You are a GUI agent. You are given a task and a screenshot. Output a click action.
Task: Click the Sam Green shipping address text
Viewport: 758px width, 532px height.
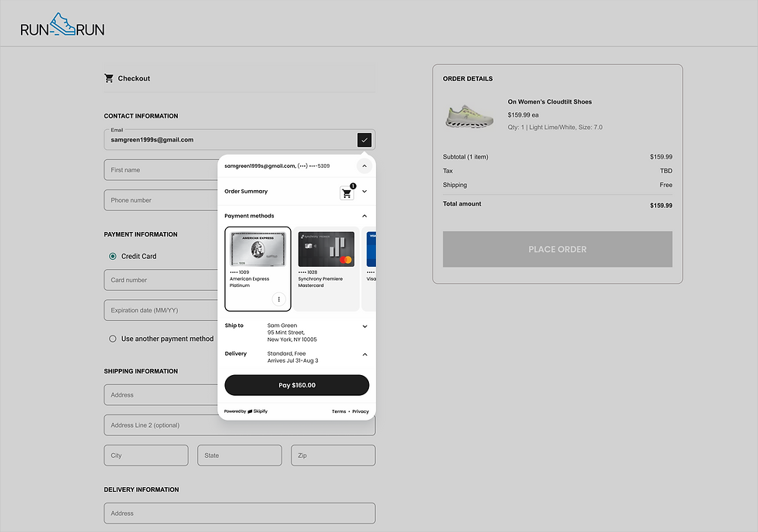point(292,332)
